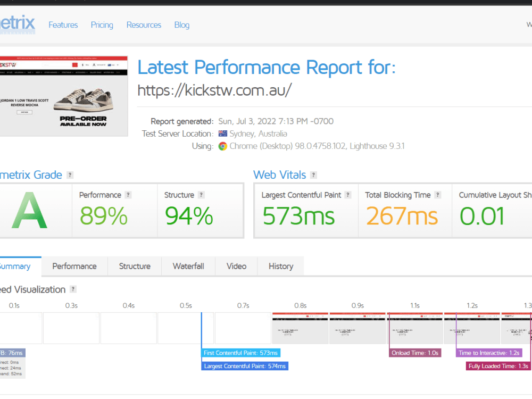This screenshot has width=532, height=399.
Task: Open help icon beside Largest Contentful Paint
Action: tap(348, 195)
